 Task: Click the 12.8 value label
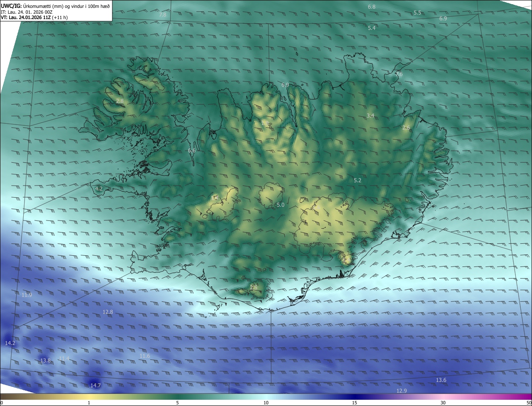pos(108,312)
